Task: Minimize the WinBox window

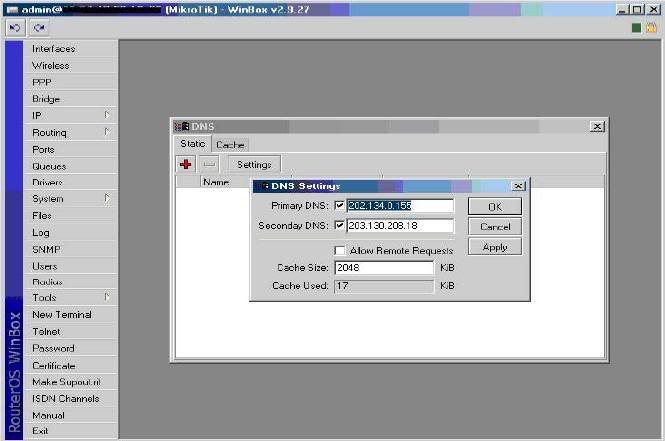Action: [622, 9]
